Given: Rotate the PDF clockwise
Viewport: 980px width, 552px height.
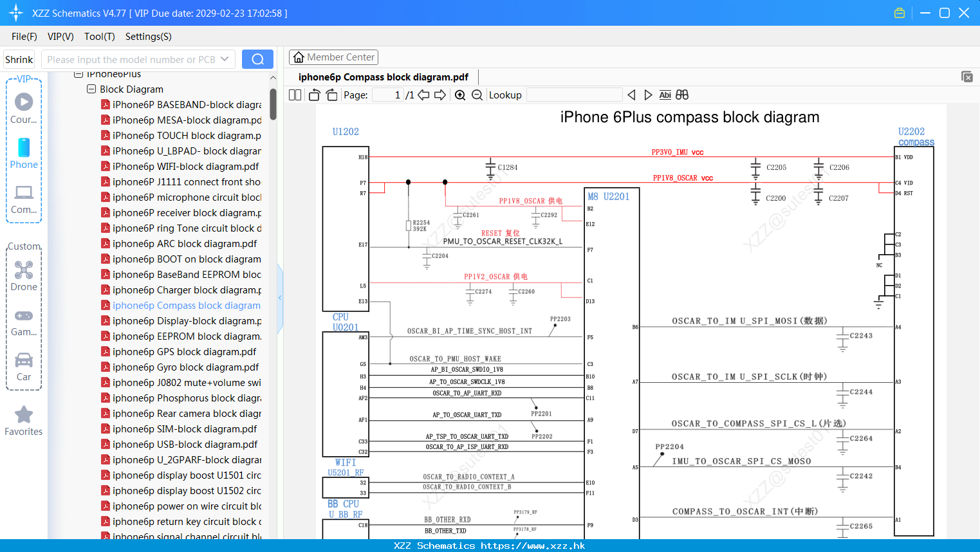Looking at the screenshot, I should (331, 95).
